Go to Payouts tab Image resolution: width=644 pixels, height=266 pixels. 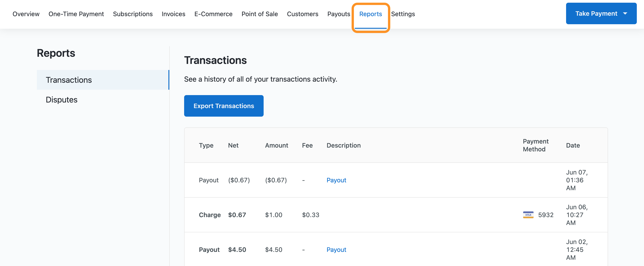(x=338, y=14)
